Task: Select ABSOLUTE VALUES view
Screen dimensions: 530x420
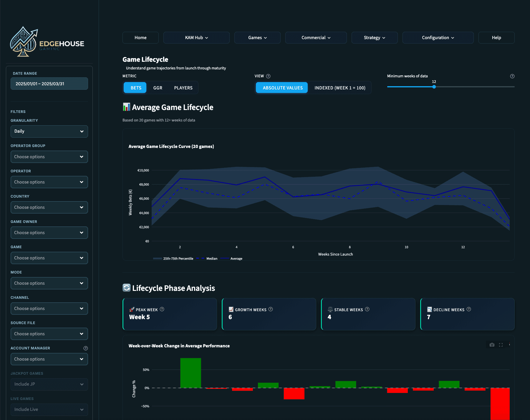Action: [x=282, y=88]
